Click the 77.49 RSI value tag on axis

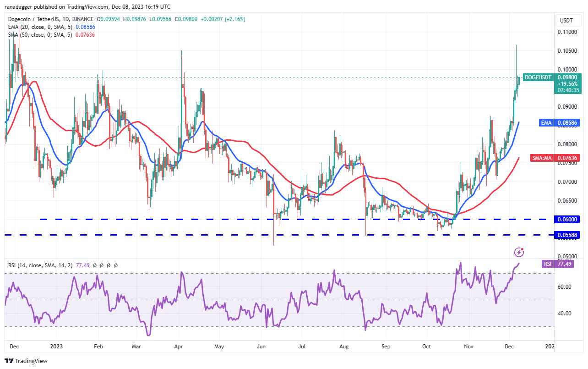coord(564,264)
